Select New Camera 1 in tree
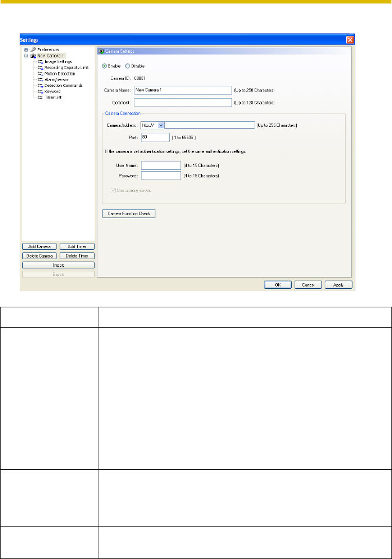The height and width of the screenshot is (559, 392). coord(51,56)
